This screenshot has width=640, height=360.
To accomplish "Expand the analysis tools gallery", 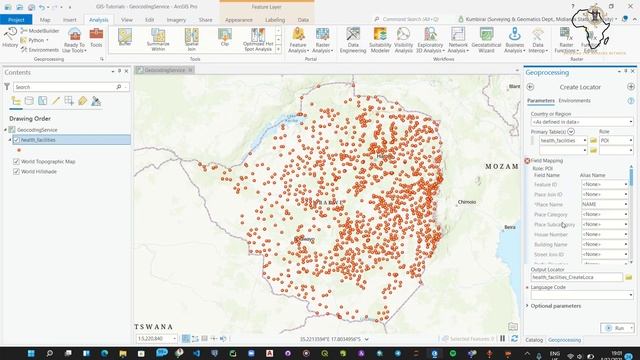I will pos(278,49).
